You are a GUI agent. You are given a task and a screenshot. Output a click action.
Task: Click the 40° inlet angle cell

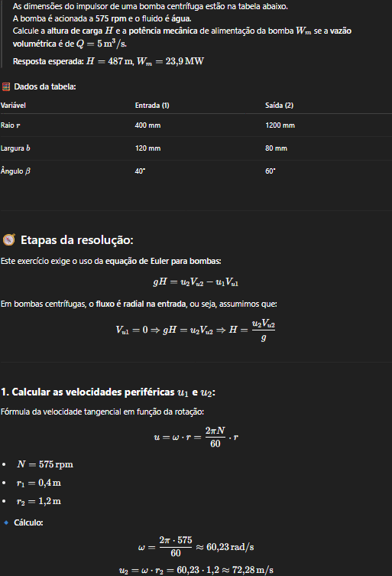click(x=140, y=171)
